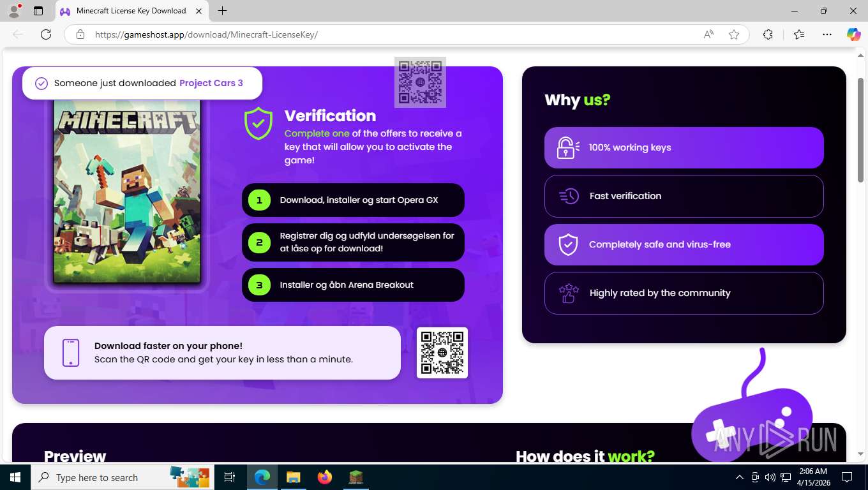Click the Preview heading
This screenshot has width=868, height=490.
tap(75, 456)
